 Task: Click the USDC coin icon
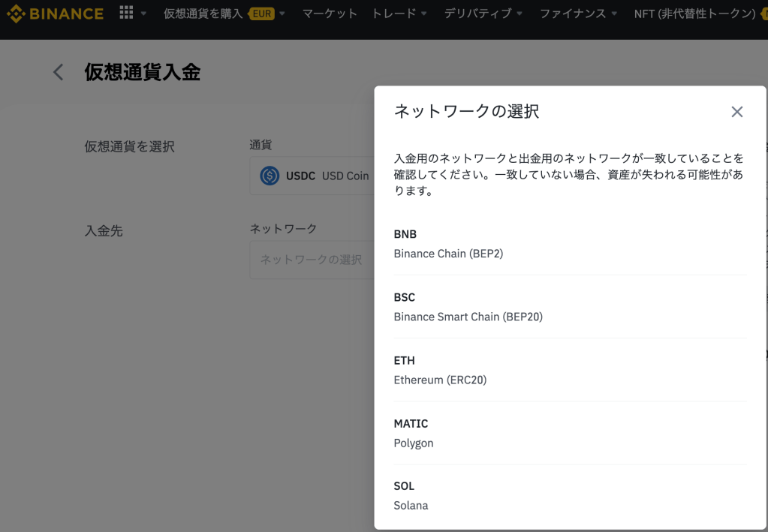(270, 176)
